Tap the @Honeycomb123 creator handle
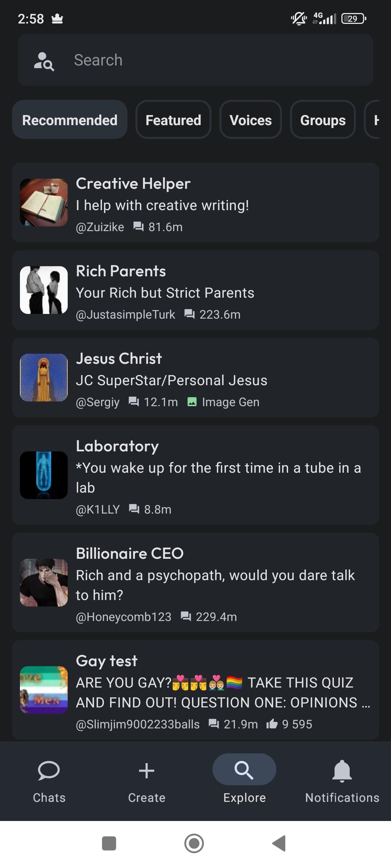 123,617
